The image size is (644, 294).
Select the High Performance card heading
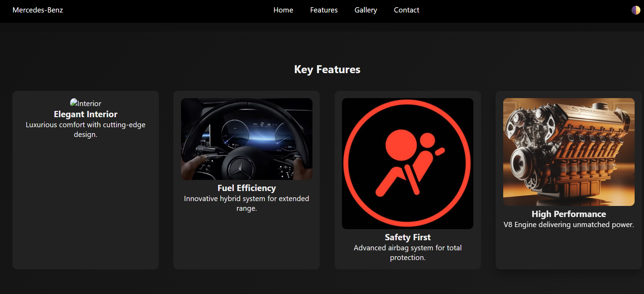[x=569, y=214]
